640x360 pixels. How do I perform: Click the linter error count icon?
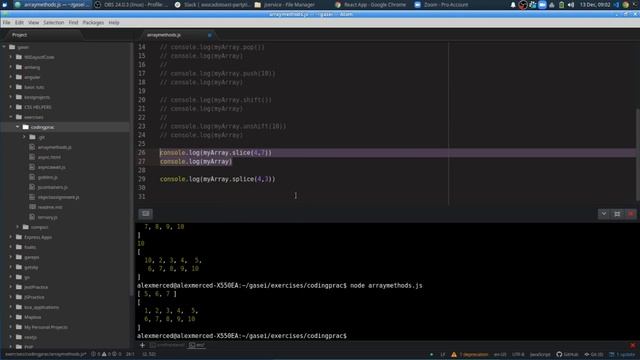[x=96, y=354]
